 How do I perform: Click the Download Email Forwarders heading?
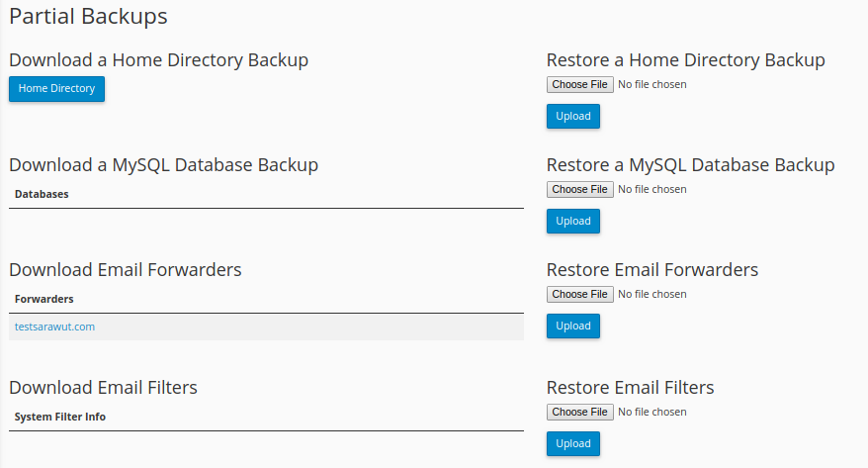pyautogui.click(x=126, y=270)
